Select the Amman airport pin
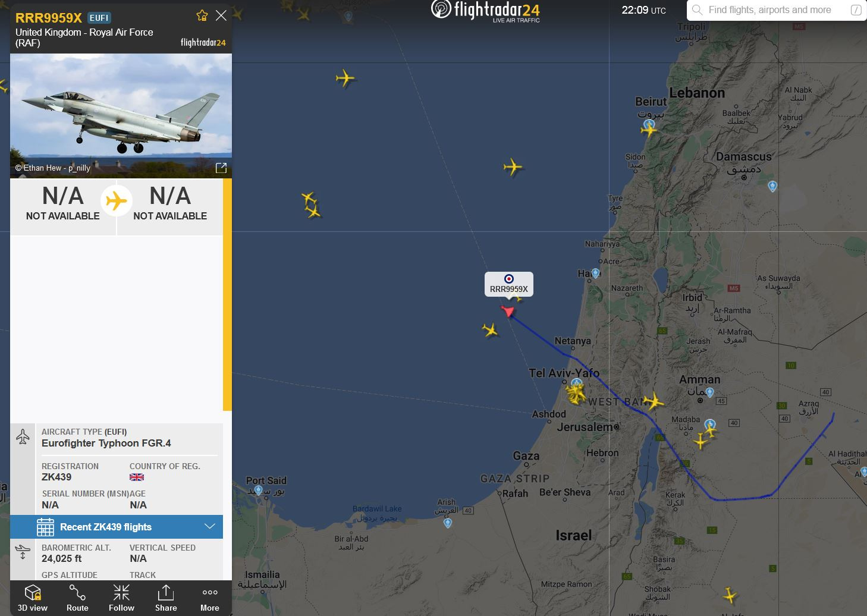This screenshot has height=616, width=867. point(709,392)
